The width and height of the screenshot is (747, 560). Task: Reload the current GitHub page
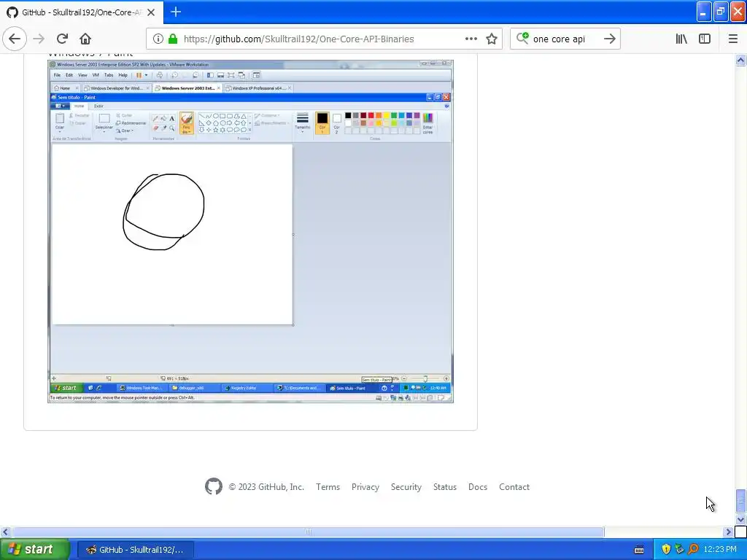(62, 39)
